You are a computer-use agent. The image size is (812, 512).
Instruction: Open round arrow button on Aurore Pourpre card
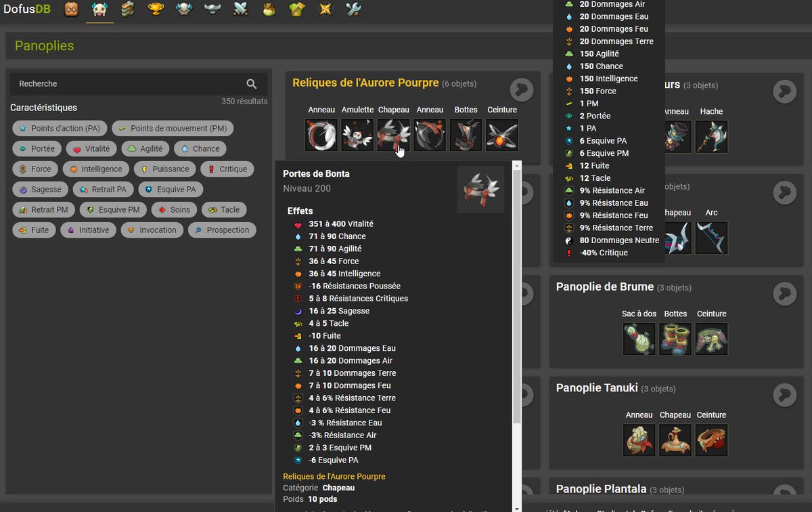[522, 89]
